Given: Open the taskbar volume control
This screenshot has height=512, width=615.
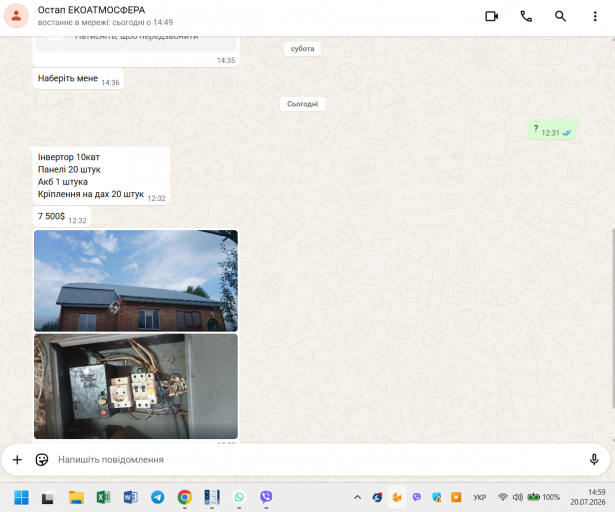Looking at the screenshot, I should [x=518, y=497].
